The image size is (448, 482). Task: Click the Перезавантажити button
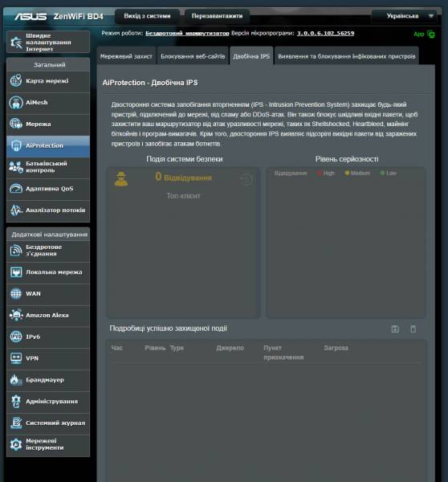(218, 16)
